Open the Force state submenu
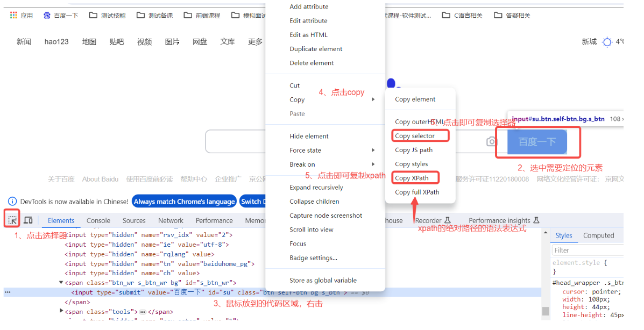Viewport: 644px width, 330px height. (x=325, y=150)
